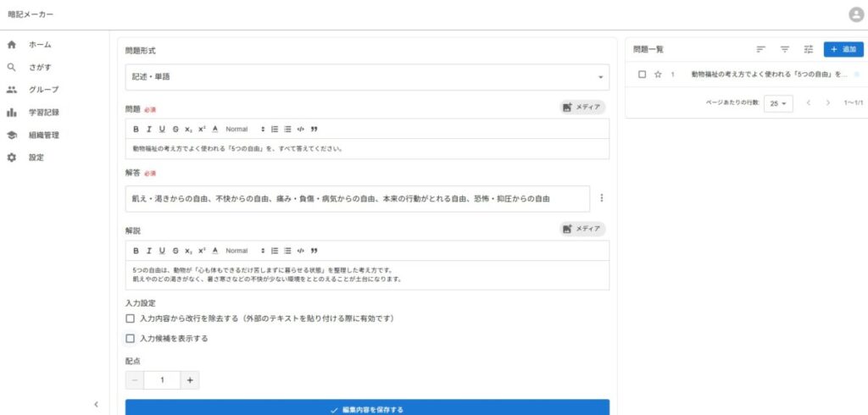The image size is (868, 415).
Task: Open filter options in 問題一覧
Action: coord(784,50)
